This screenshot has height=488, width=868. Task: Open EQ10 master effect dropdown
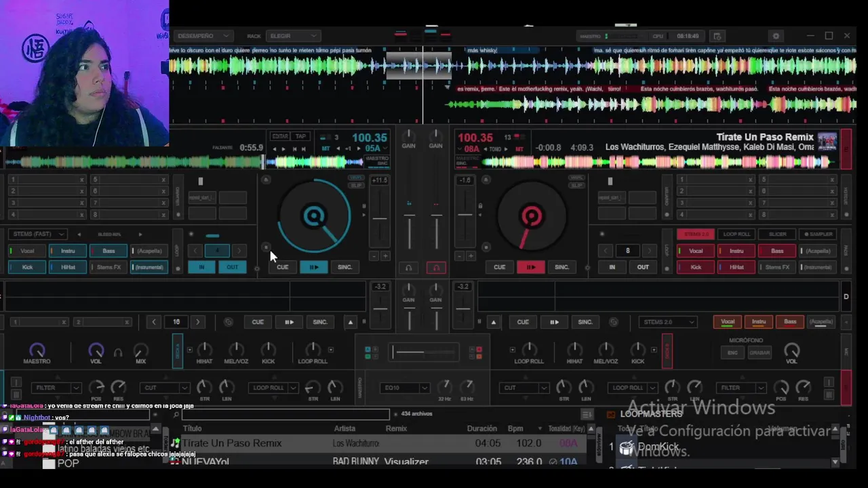405,388
